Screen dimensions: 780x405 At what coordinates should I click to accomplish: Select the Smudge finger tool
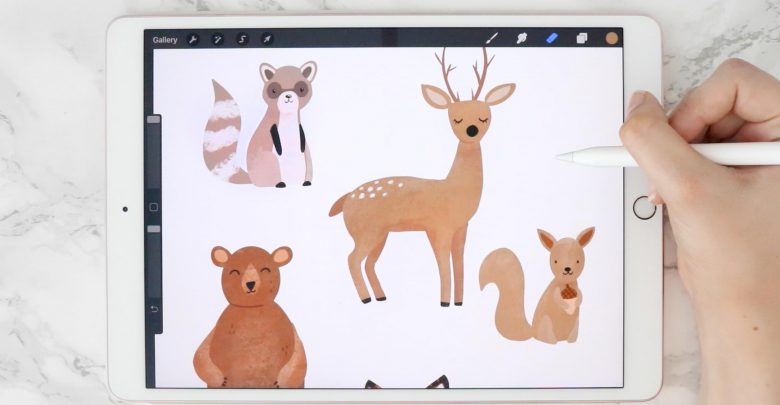(x=521, y=38)
